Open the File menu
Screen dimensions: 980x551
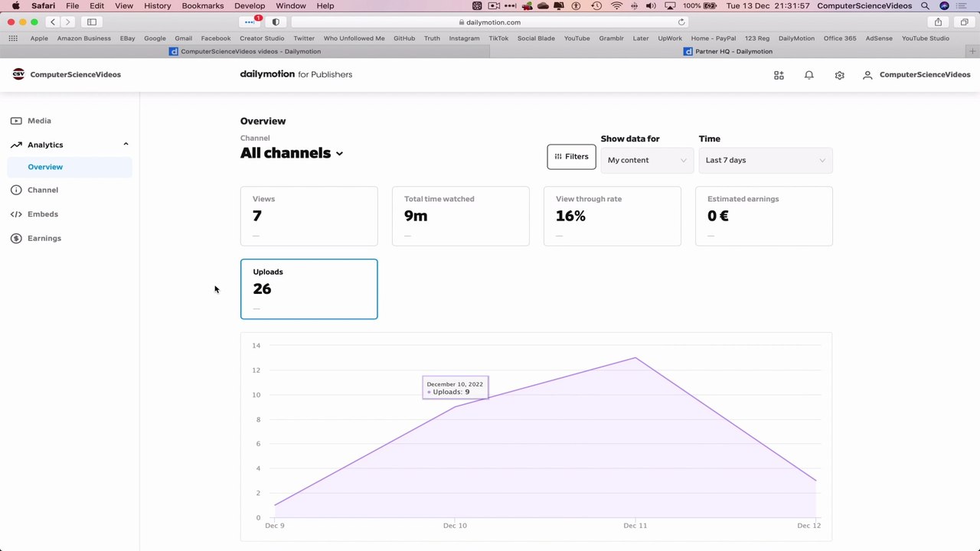click(x=72, y=5)
